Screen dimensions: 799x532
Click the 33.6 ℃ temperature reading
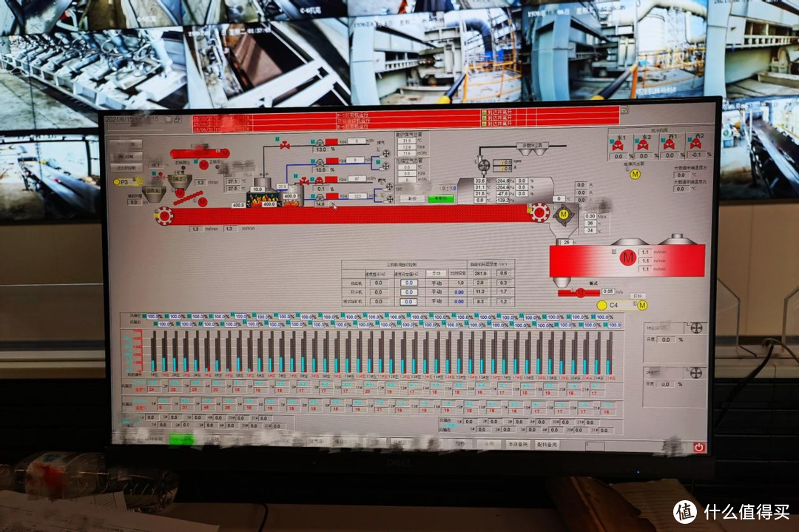click(x=479, y=181)
